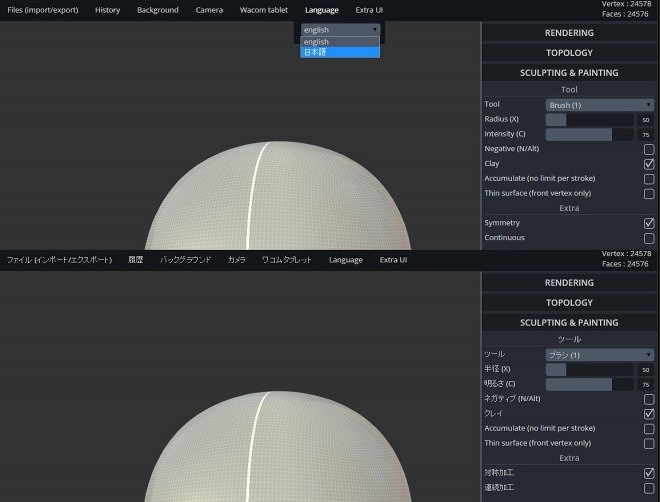Open the History menu
660x502 pixels.
click(x=107, y=10)
